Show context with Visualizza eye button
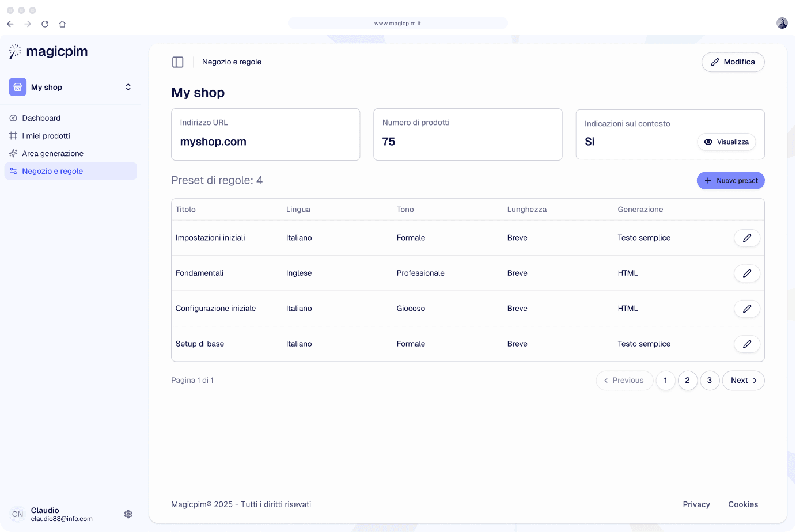Viewport: 796px width, 532px height. tap(726, 142)
